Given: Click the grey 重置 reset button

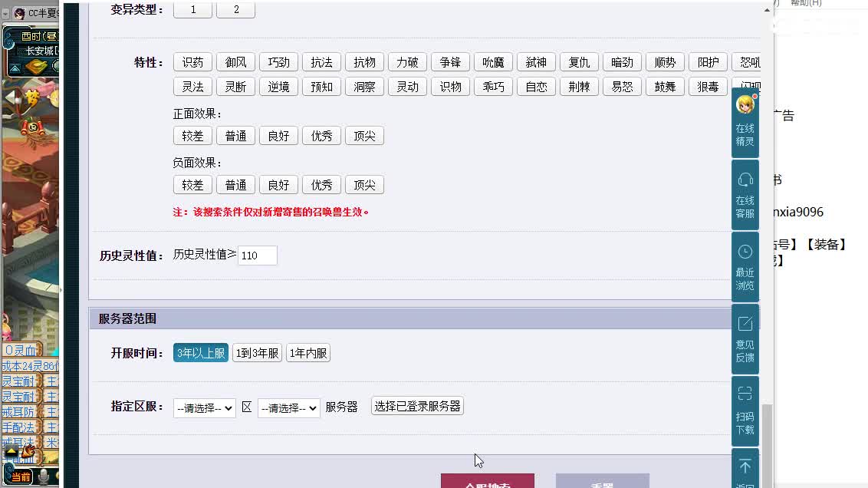Looking at the screenshot, I should 602,481.
